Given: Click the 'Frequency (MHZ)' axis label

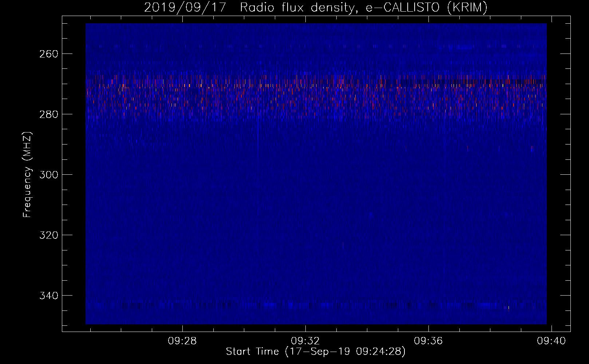Looking at the screenshot, I should (x=27, y=174).
